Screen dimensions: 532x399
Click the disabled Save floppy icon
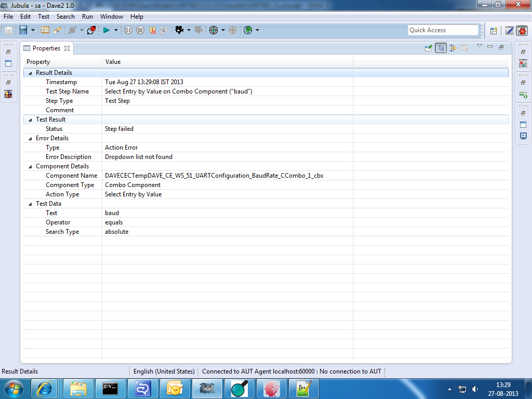pyautogui.click(x=8, y=30)
